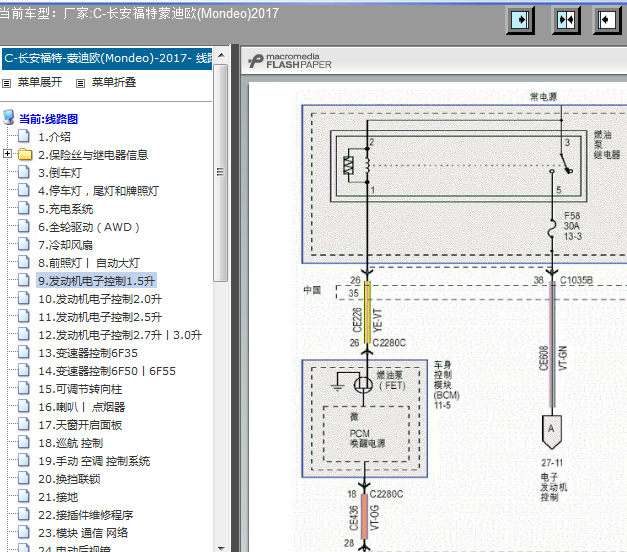
Task: Open 8.前照灯丨自动大灯 diagram
Action: tap(89, 263)
